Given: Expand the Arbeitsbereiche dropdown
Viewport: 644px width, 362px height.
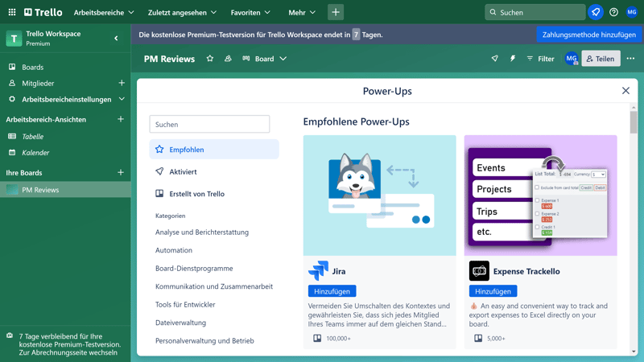Looking at the screenshot, I should (x=104, y=12).
